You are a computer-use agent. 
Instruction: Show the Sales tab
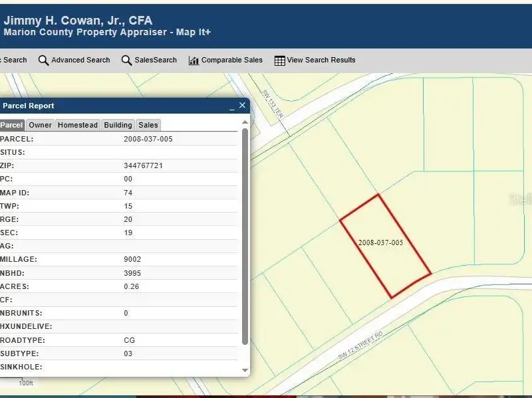148,125
